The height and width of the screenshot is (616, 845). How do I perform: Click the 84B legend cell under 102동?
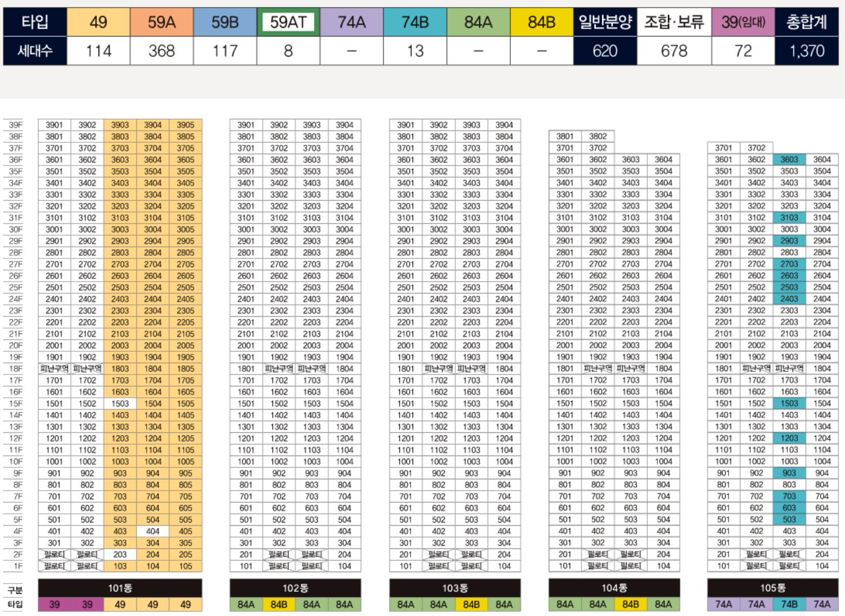pyautogui.click(x=279, y=605)
